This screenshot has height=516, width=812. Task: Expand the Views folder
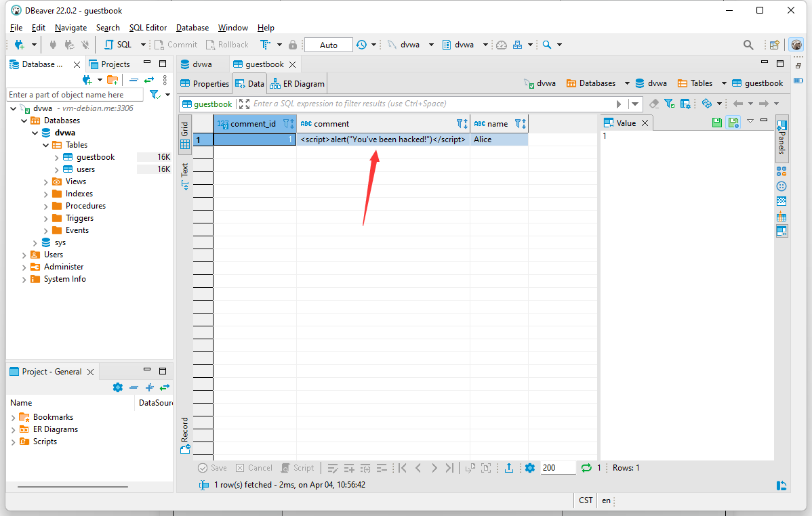(45, 181)
